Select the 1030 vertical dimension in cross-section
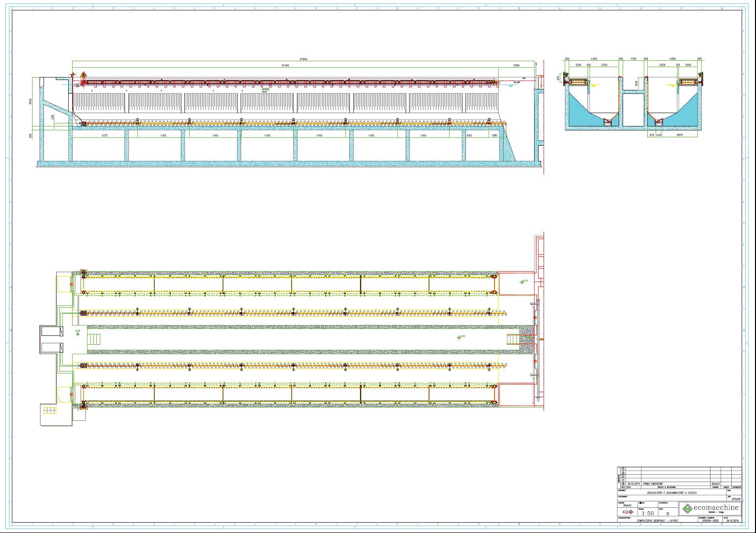 tap(636, 83)
